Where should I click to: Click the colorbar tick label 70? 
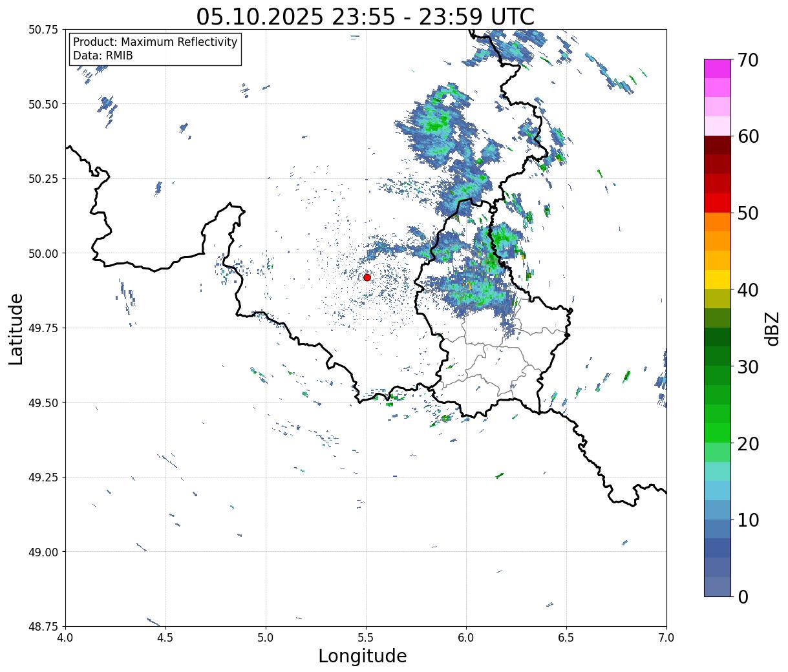pos(747,60)
